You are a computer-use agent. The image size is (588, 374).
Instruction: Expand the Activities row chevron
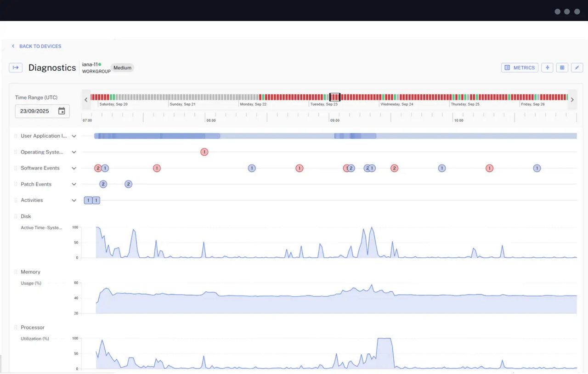(x=73, y=200)
